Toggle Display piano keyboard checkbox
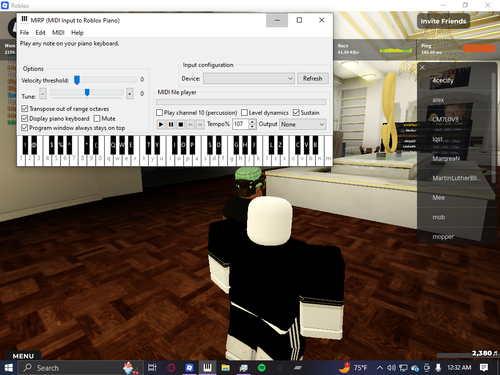 [x=24, y=118]
